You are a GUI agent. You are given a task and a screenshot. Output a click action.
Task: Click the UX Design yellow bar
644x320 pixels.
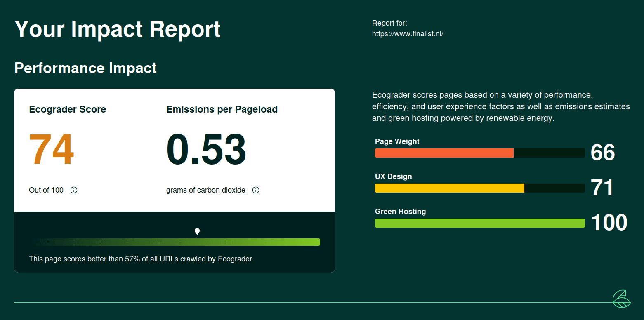[x=449, y=188]
